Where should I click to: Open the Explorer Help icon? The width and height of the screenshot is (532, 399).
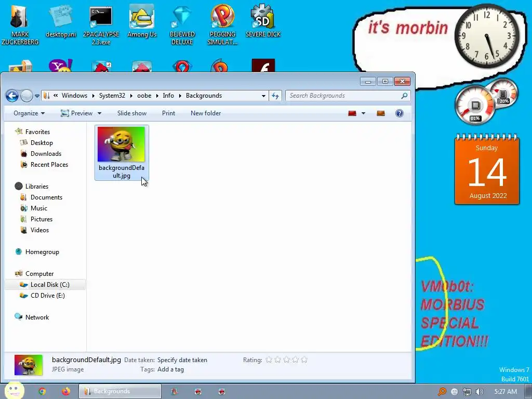(400, 113)
